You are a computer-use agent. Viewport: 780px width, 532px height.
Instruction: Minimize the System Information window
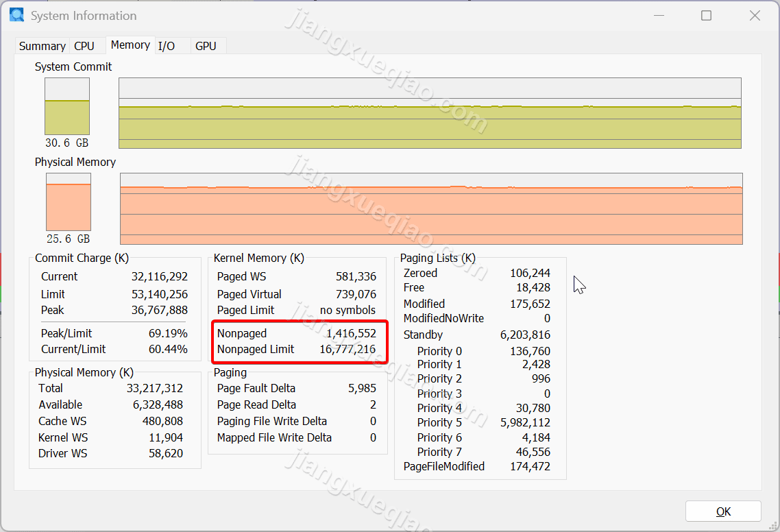pos(658,15)
